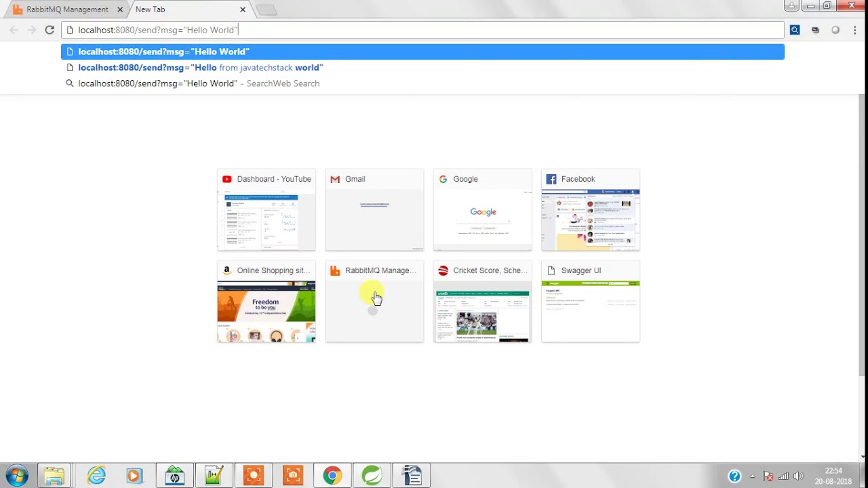This screenshot has width=868, height=488.
Task: Open RabbitMQ Management shortcut tile
Action: (374, 302)
